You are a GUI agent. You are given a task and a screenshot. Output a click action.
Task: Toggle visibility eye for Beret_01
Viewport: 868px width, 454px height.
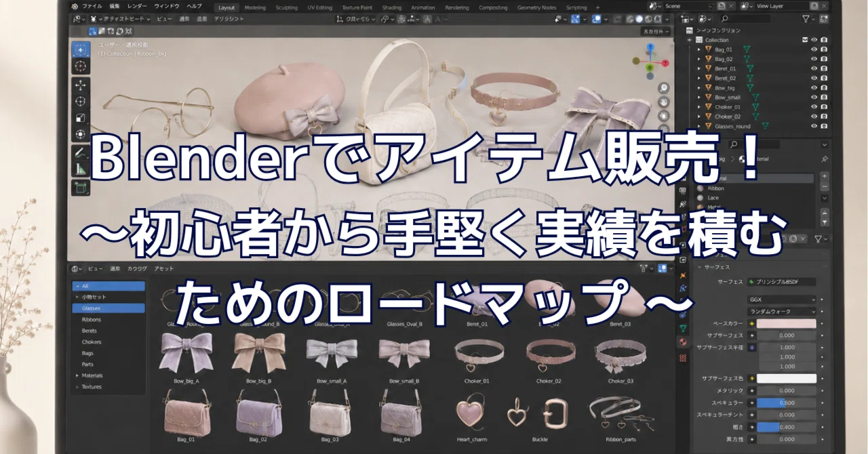coord(814,68)
